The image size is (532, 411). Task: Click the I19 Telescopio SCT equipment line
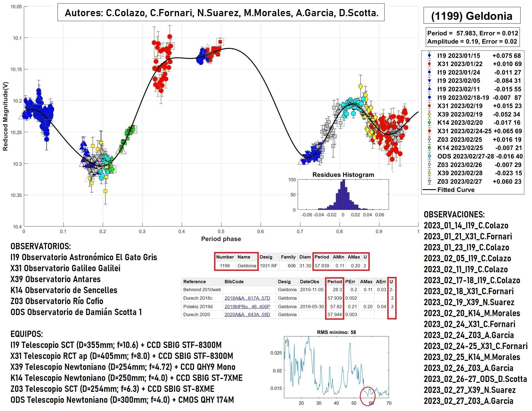coord(116,345)
